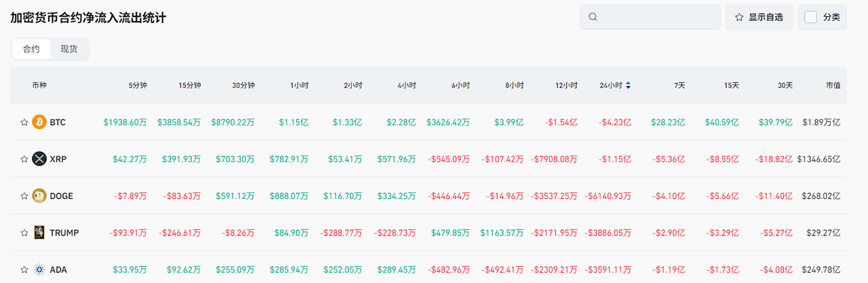Select the 合约 tab

pos(31,49)
